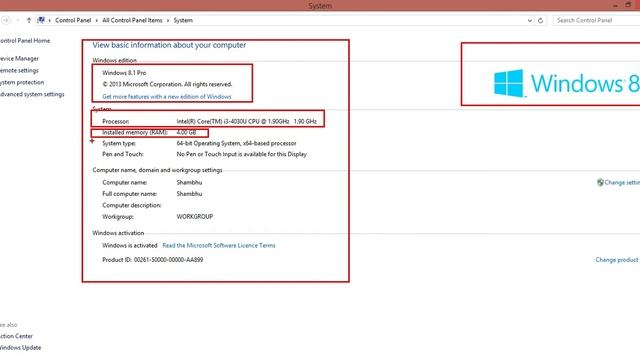Open the address bar history dropdown

coord(529,20)
